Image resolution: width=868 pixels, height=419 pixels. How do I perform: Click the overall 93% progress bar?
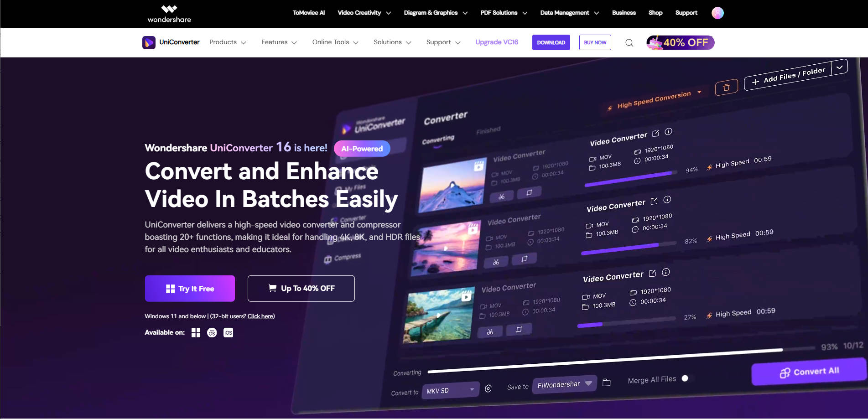click(x=621, y=361)
